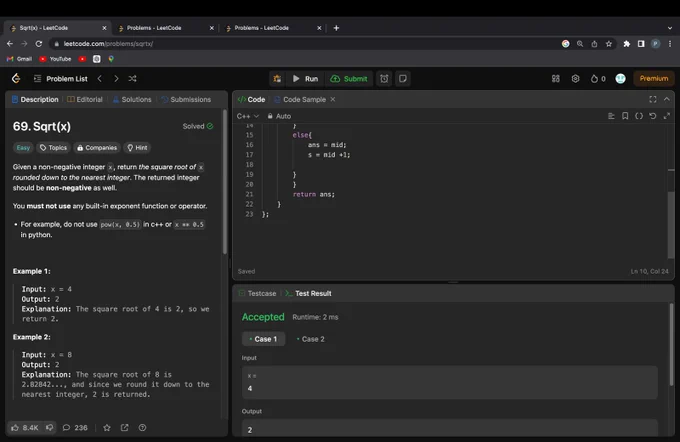The image size is (680, 442).
Task: Click the input value field showing 4
Action: point(450,382)
